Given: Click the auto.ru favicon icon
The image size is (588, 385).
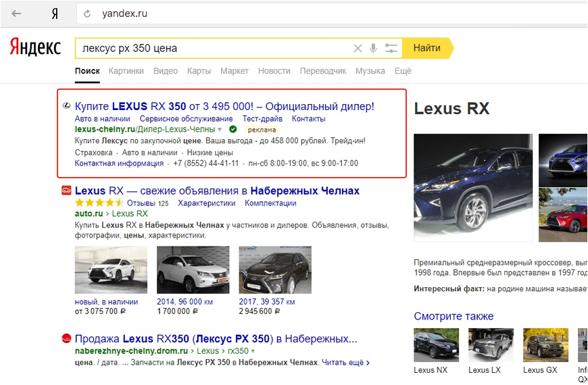Looking at the screenshot, I should point(66,191).
